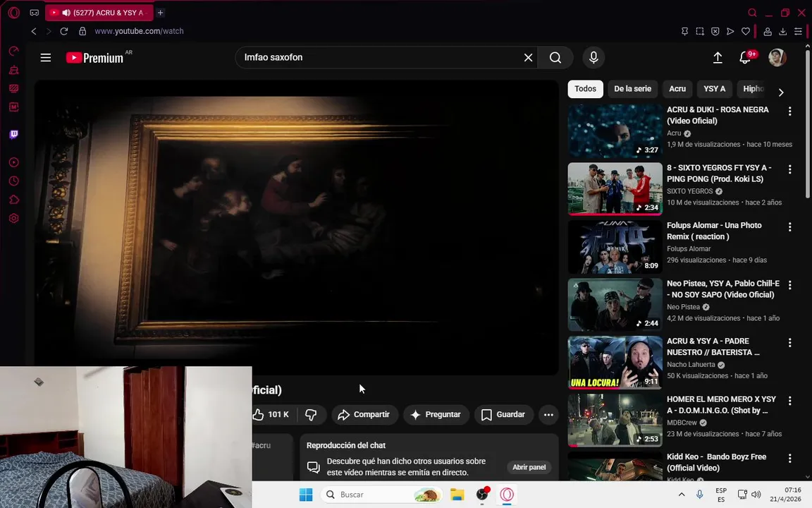The image size is (812, 508).
Task: Open options for D.O.M.I.N.G.O. video
Action: click(789, 401)
